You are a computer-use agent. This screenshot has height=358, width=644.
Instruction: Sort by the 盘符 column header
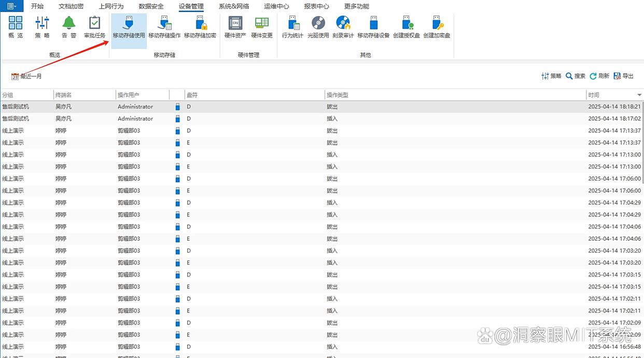point(255,95)
